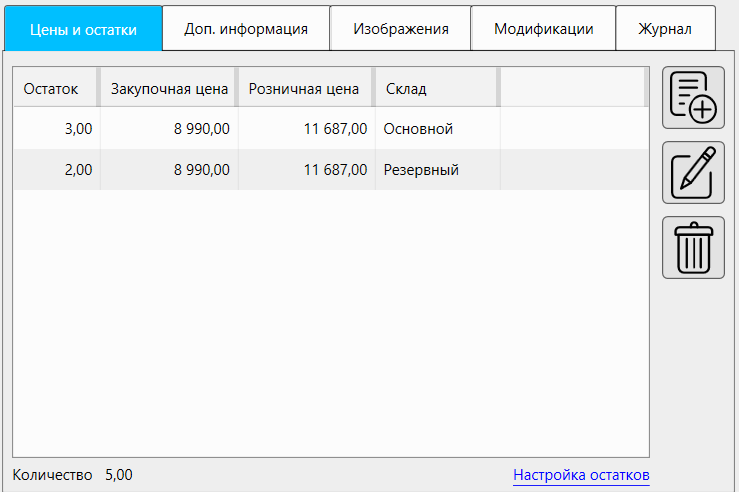Select the Резервный warehouse row
This screenshot has width=739, height=492.
click(421, 170)
